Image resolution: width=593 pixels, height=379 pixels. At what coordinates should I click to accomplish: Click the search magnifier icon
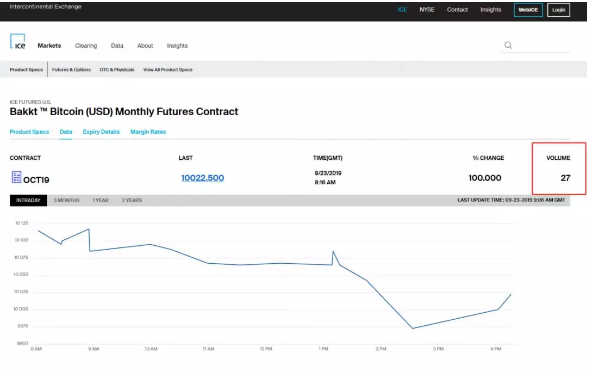508,45
